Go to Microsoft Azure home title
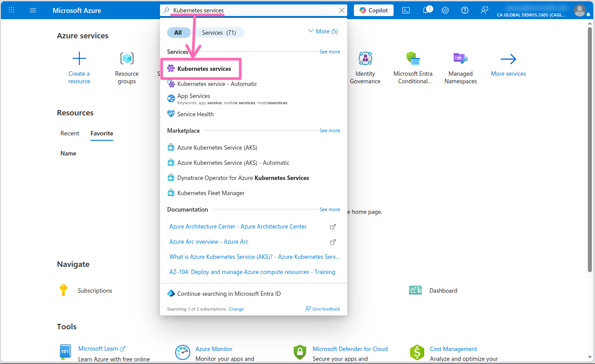Viewport: 595px width, 364px height. pos(77,10)
